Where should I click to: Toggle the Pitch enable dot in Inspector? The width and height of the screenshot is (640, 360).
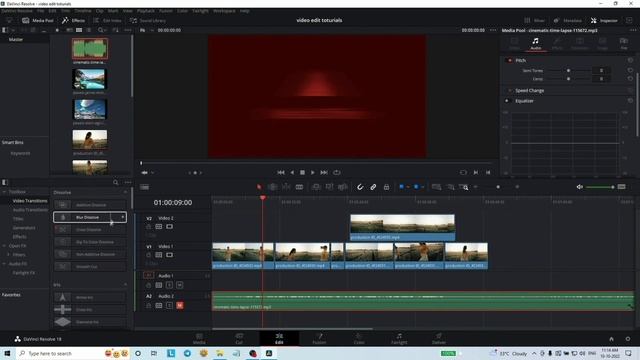pos(509,60)
